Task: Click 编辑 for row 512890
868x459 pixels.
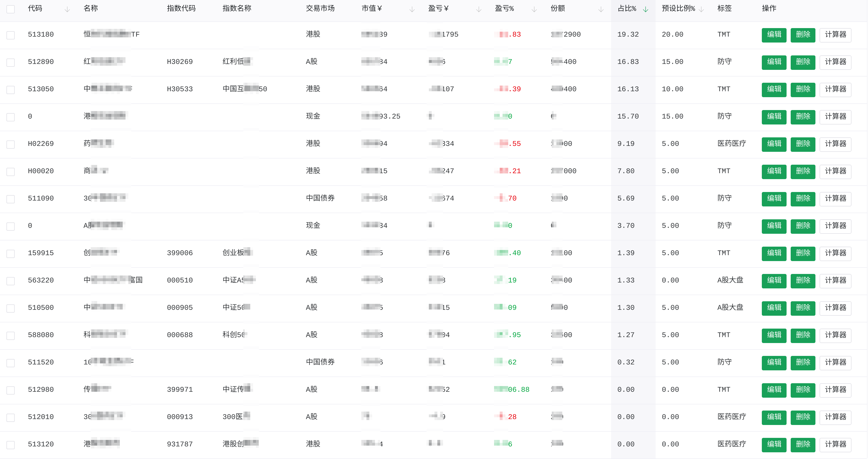Action: coord(774,62)
